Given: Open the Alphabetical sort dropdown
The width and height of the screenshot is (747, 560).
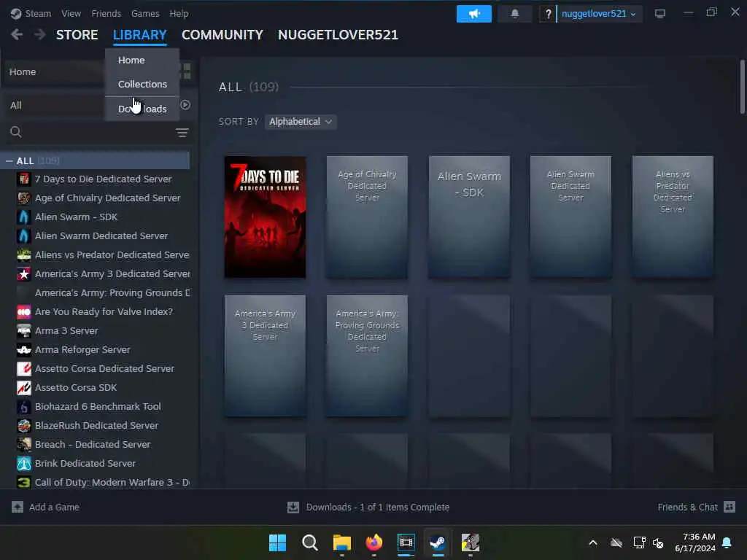Looking at the screenshot, I should pyautogui.click(x=301, y=122).
